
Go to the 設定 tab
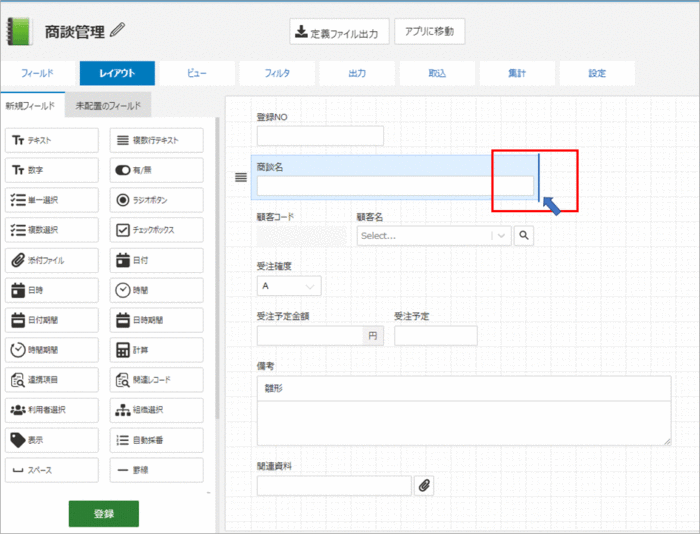coord(597,73)
